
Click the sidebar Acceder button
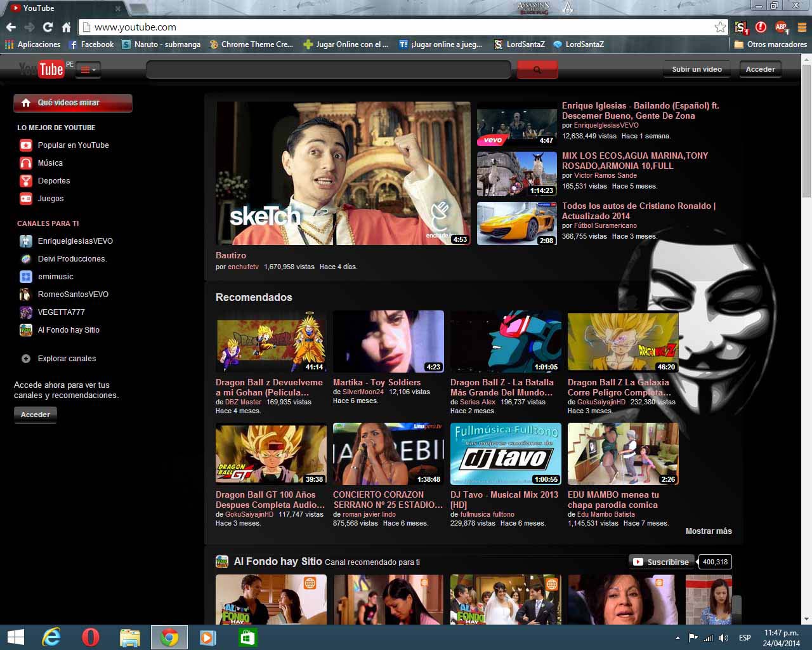(x=36, y=415)
